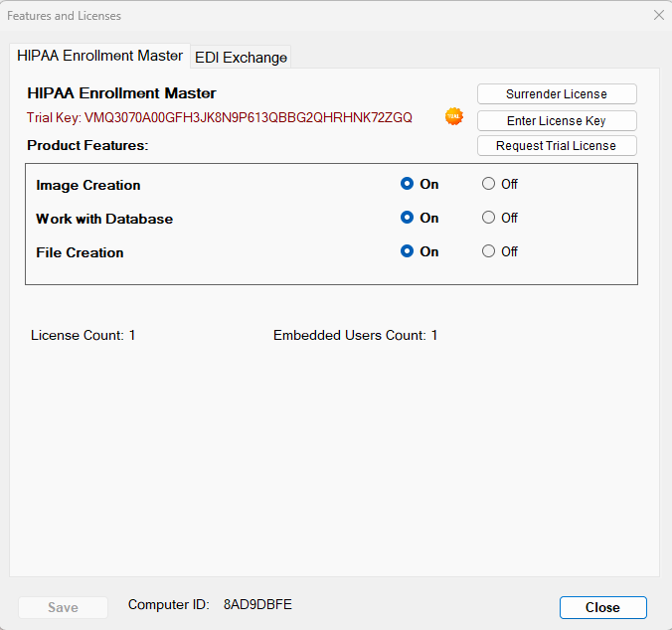Click the Image Creation feature label
The height and width of the screenshot is (630, 672).
coord(88,185)
